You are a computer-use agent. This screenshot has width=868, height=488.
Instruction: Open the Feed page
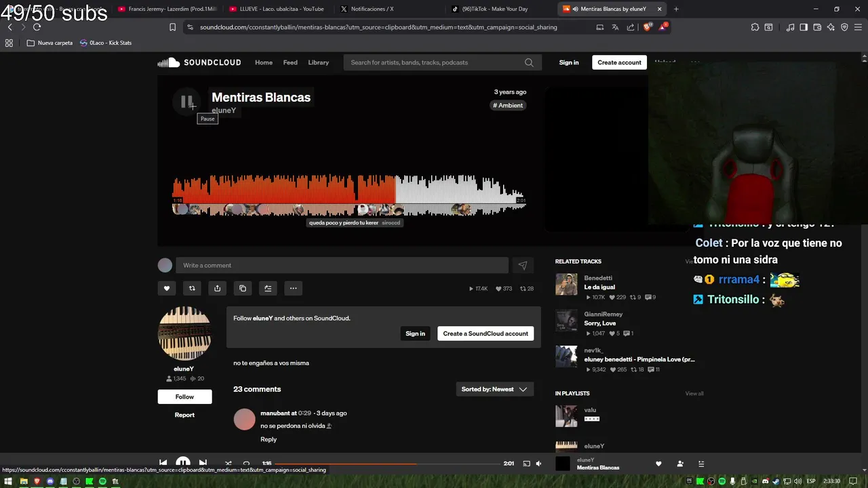[x=290, y=62]
